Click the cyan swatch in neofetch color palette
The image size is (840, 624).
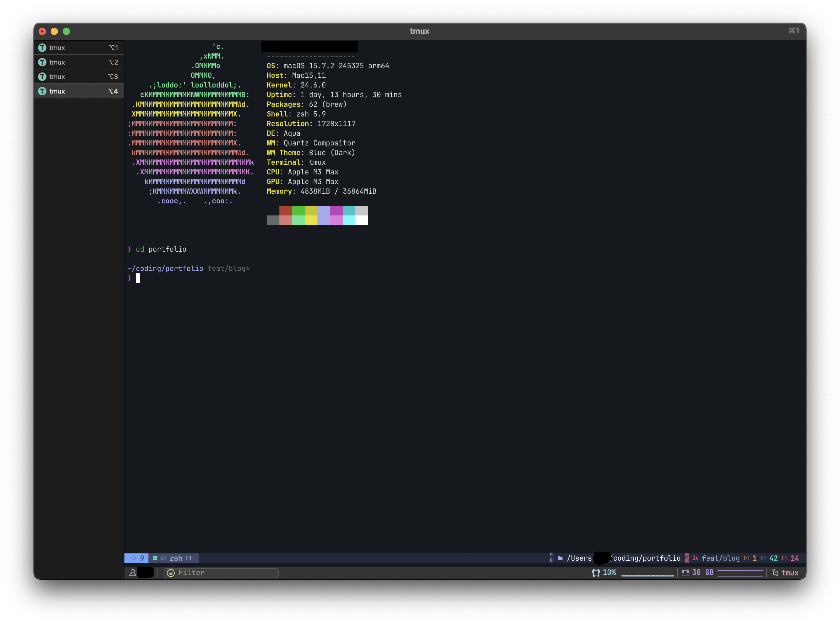[x=349, y=210]
